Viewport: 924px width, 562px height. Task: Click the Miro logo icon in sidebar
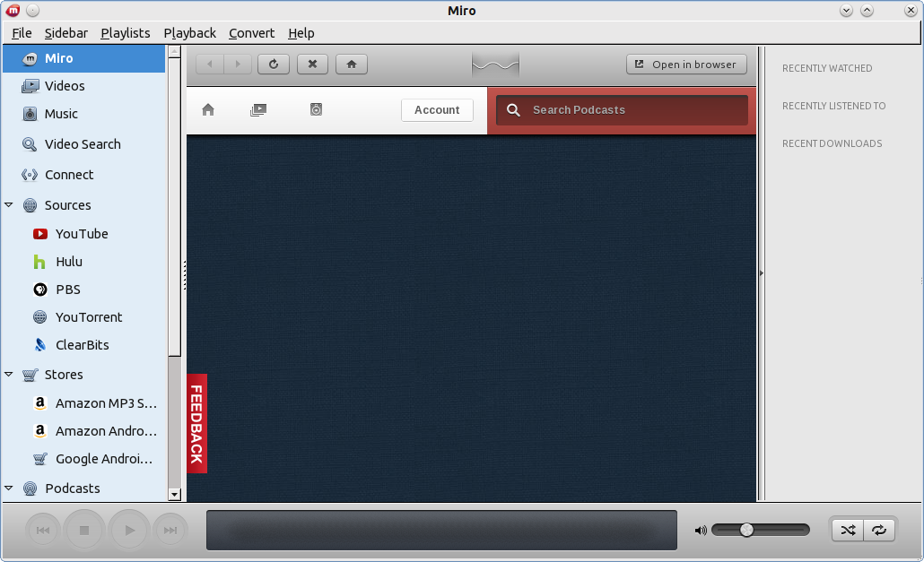(x=30, y=59)
